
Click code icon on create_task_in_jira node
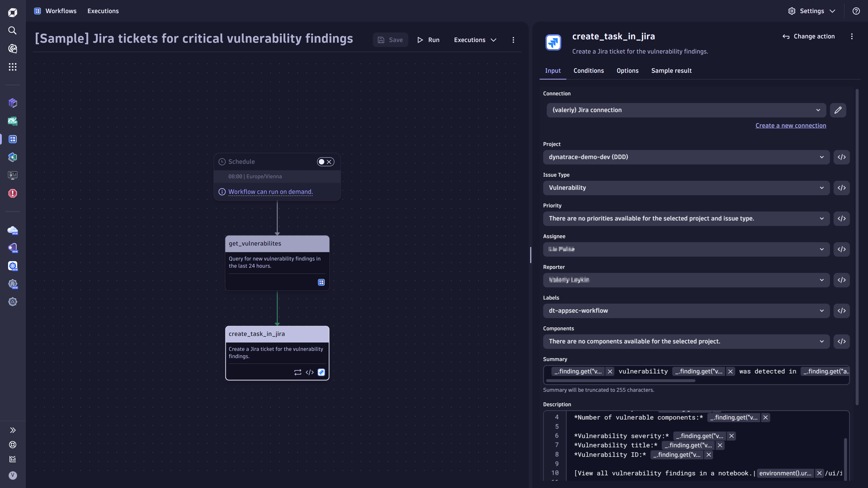tap(310, 373)
